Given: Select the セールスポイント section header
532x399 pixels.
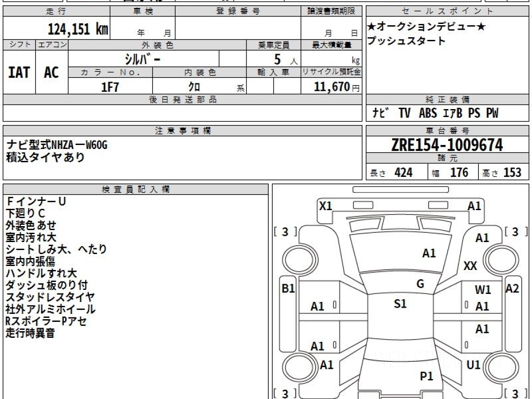Looking at the screenshot, I should click(448, 12).
